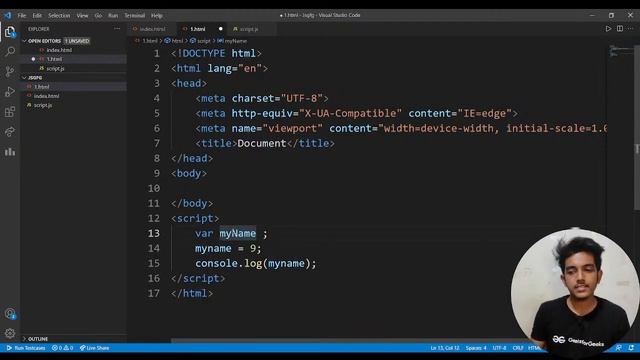
Task: Open the Edit menu
Action: [x=37, y=16]
